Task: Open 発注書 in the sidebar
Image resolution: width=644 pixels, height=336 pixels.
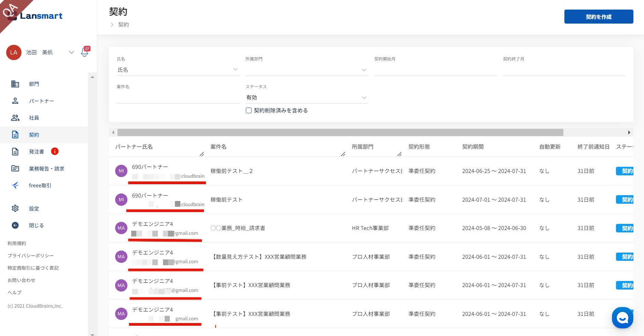Action: click(37, 152)
